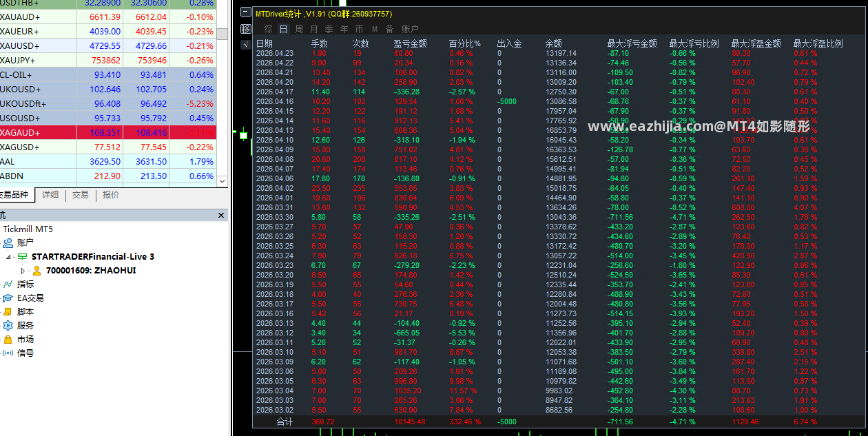The width and height of the screenshot is (868, 436).
Task: Click the 手数 column header
Action: pos(320,43)
